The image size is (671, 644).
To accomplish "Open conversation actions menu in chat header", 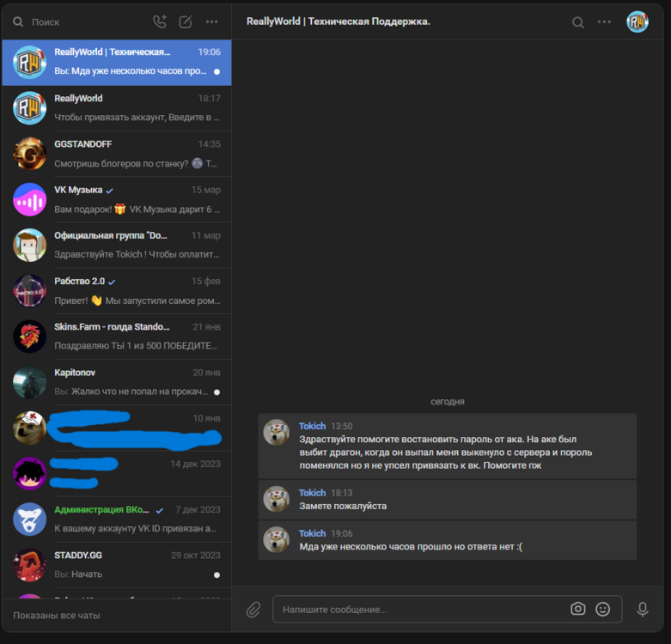I will pos(604,21).
